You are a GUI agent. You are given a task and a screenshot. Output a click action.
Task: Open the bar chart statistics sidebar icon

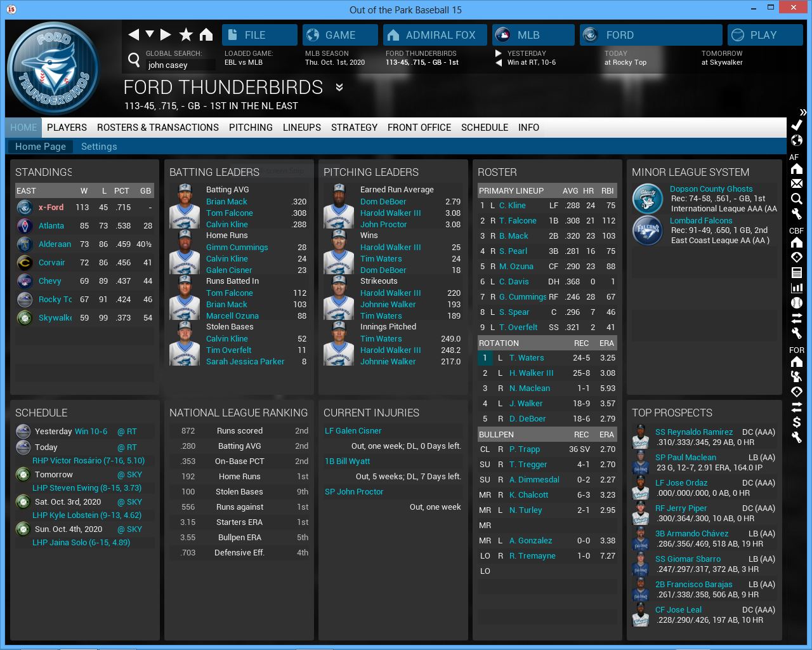[x=797, y=288]
